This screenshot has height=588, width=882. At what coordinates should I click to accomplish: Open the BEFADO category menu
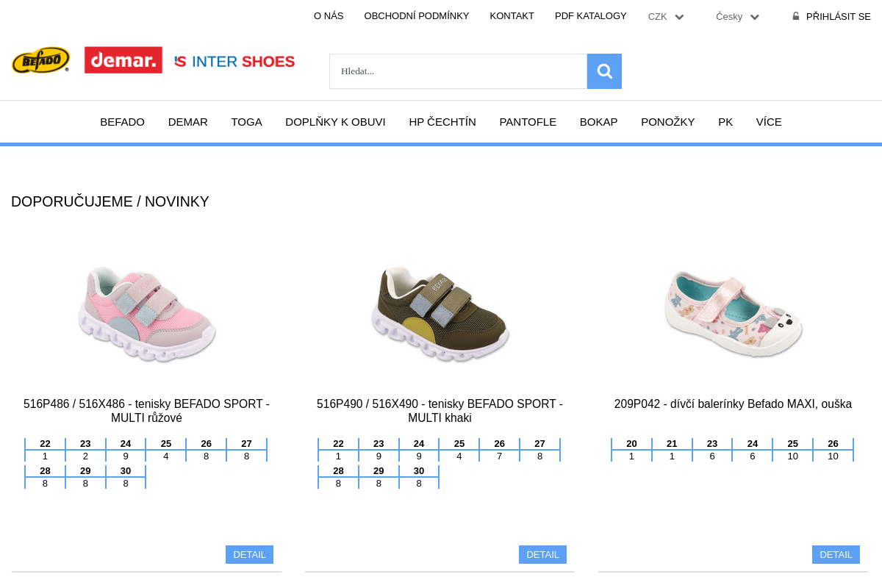[123, 122]
